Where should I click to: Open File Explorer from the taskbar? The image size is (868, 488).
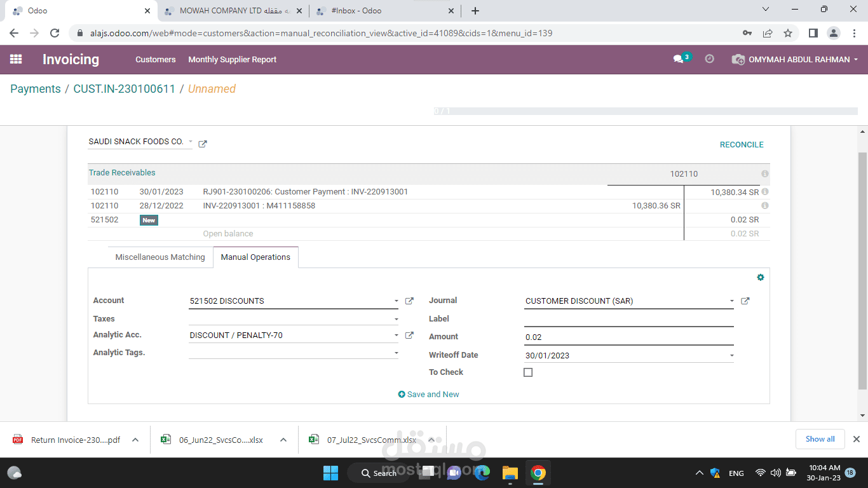point(510,473)
